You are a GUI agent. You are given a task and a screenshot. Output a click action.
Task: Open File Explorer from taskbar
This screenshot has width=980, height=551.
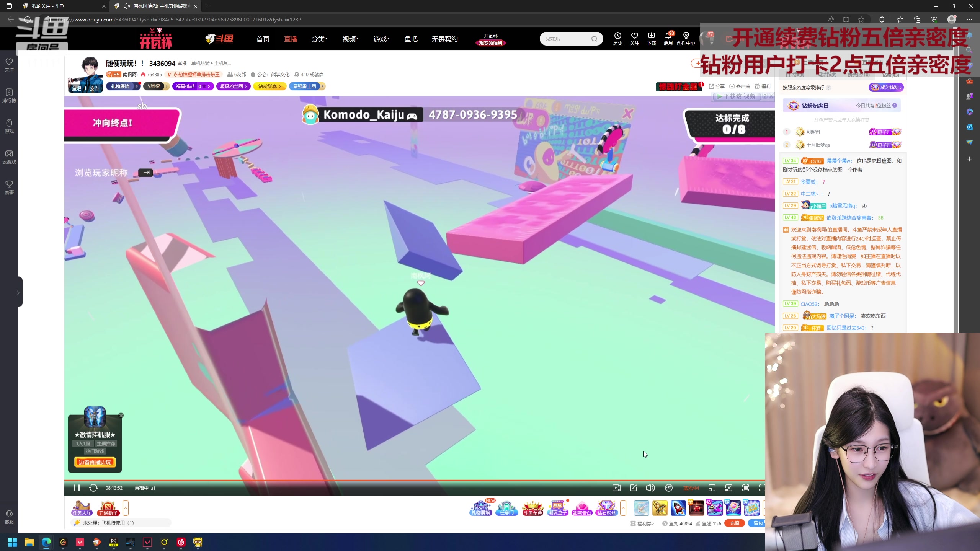(x=29, y=542)
